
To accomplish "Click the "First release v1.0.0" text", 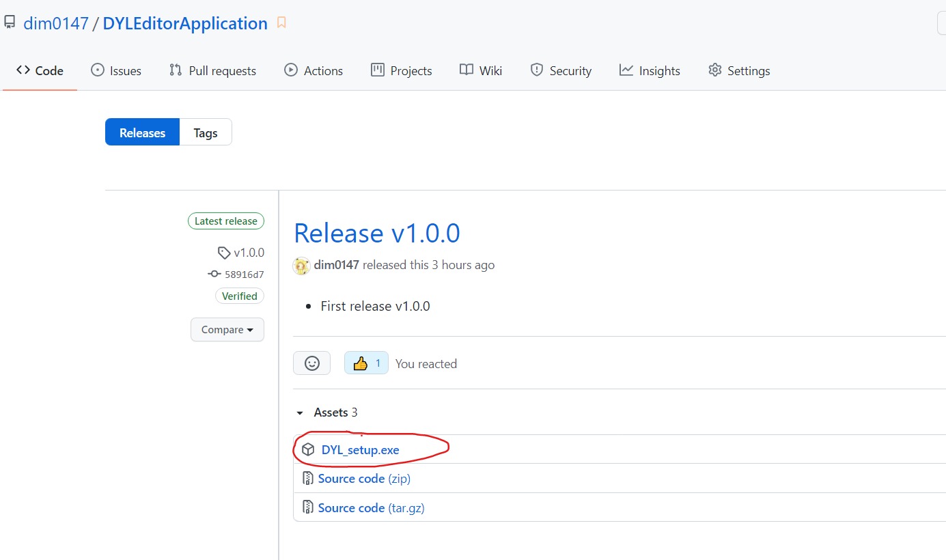I will 376,306.
